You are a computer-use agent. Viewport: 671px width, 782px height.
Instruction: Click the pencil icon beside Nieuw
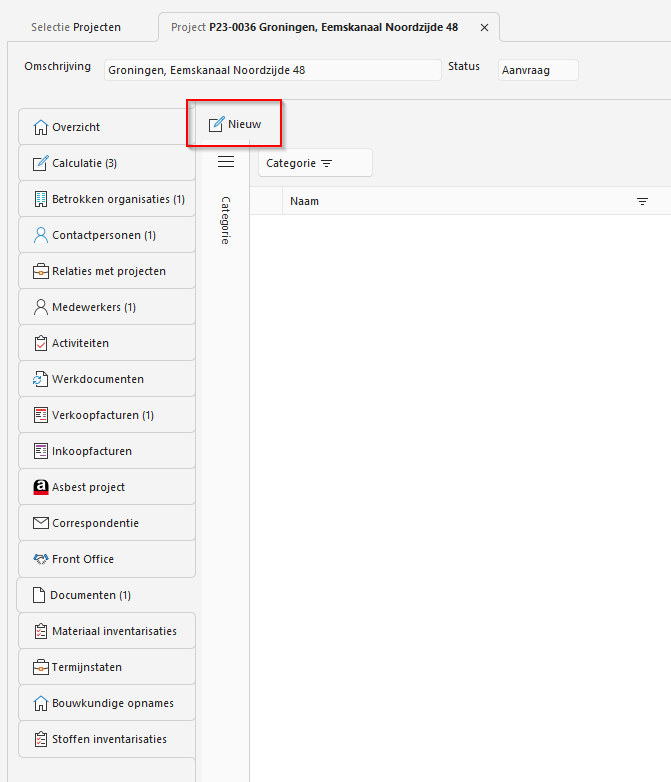[x=216, y=124]
